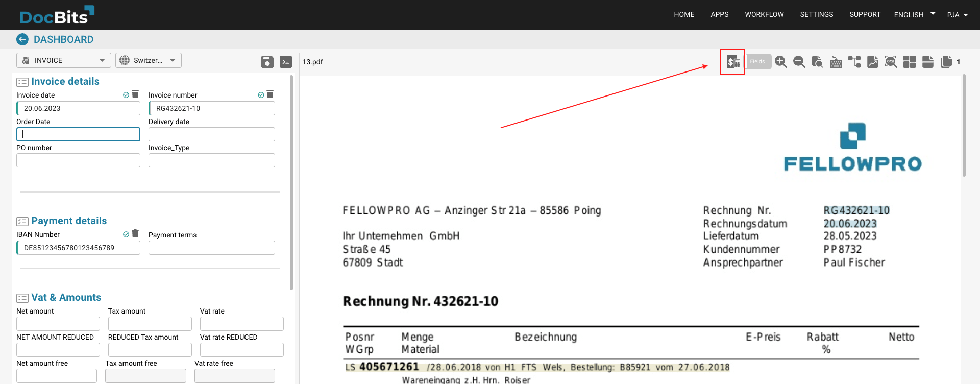Viewport: 980px width, 384px height.
Task: Click Invoice date validation checkmark
Action: click(126, 95)
